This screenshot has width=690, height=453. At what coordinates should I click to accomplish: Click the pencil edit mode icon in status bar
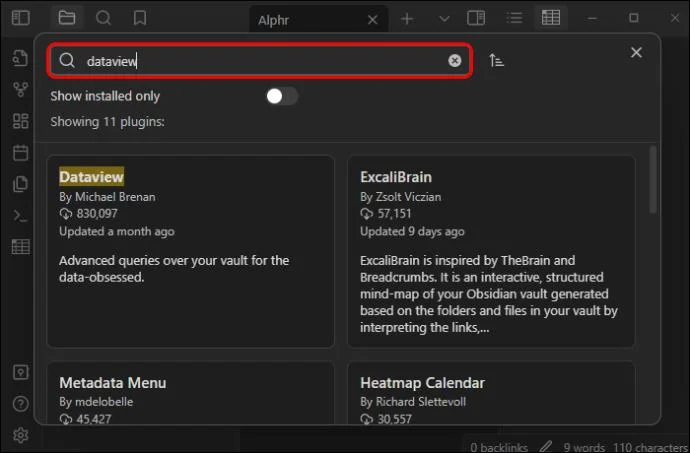coord(546,446)
